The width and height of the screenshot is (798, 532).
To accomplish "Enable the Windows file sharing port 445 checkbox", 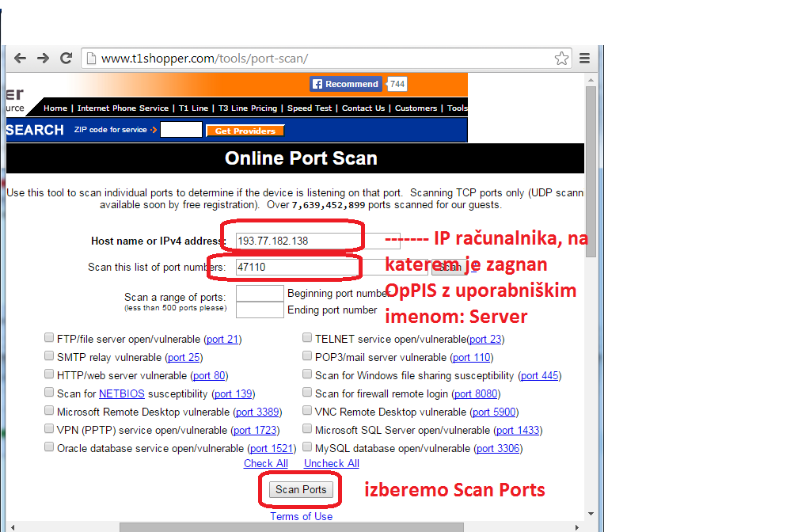I will 307,374.
